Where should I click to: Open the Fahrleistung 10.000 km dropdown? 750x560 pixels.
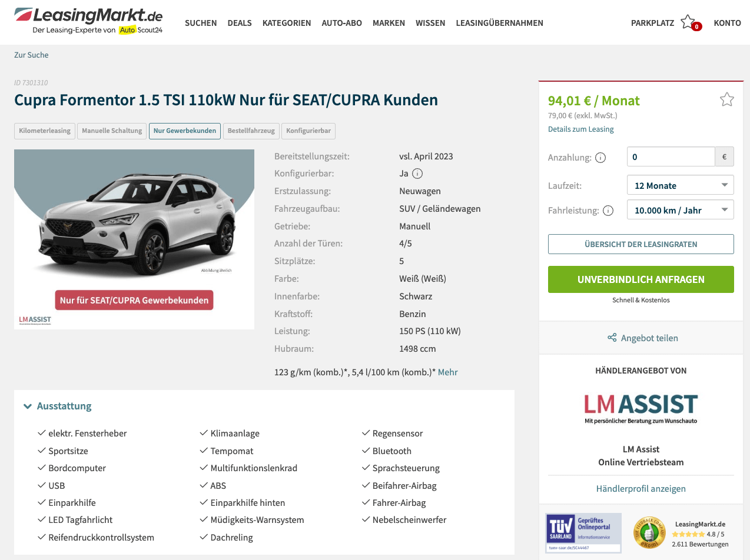click(x=681, y=210)
